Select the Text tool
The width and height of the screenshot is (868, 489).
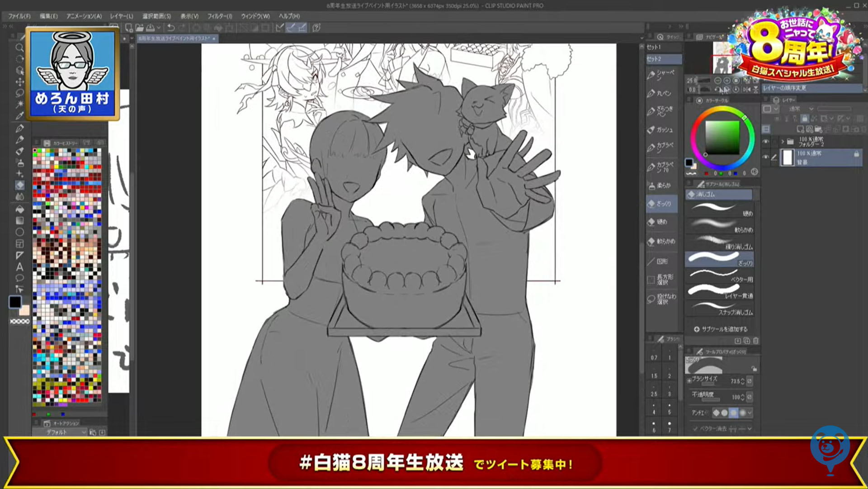[x=19, y=267]
